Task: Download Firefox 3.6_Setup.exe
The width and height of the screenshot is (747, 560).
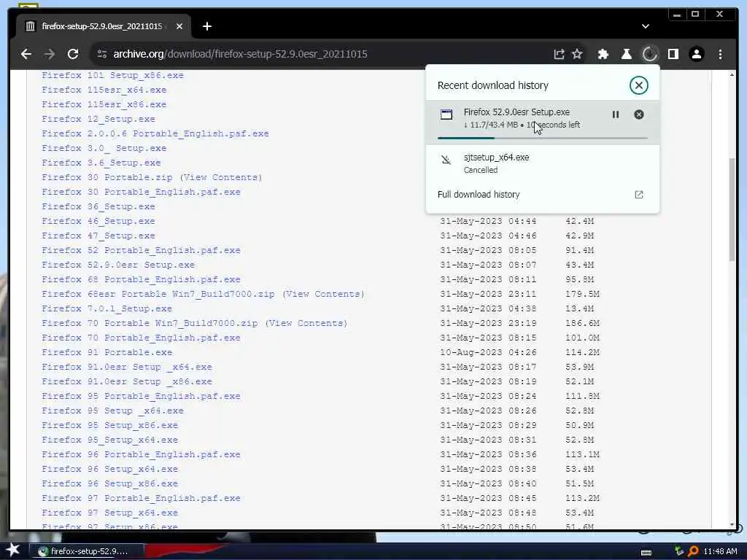Action: [x=101, y=163]
